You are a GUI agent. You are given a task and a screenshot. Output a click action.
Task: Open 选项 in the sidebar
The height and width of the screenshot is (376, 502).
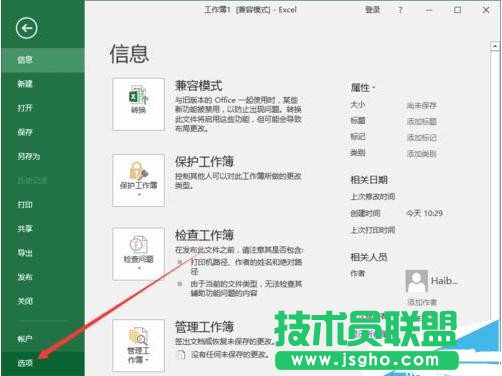pos(43,363)
